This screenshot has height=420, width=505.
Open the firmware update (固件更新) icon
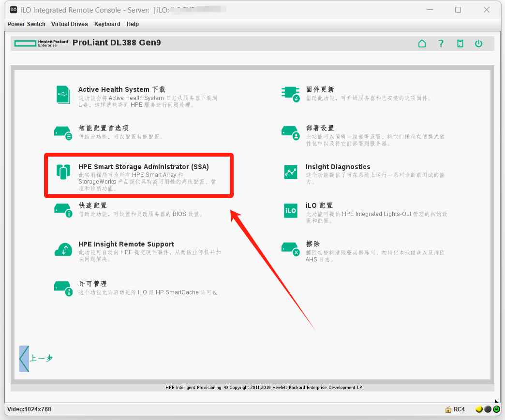pyautogui.click(x=290, y=94)
